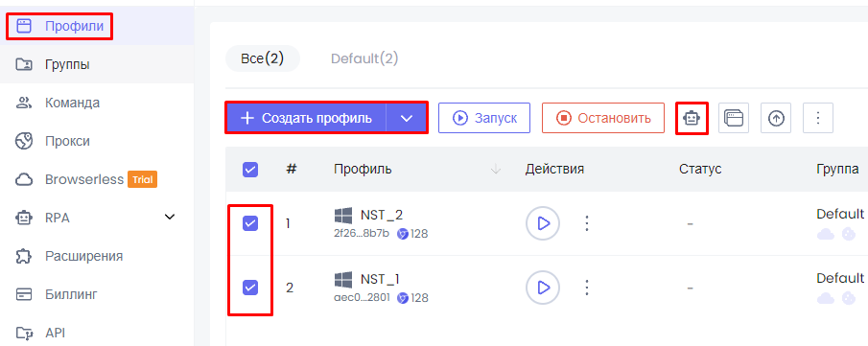Click the RPA robot icon in toolbar
The image size is (868, 346).
point(692,118)
